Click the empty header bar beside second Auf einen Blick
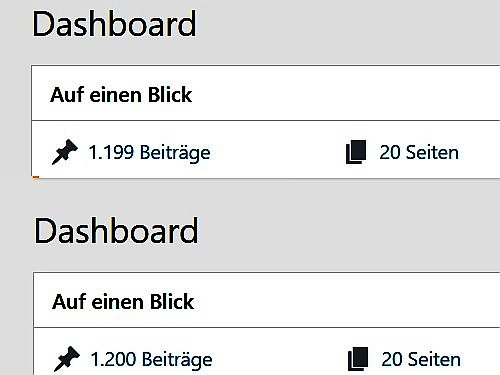 point(348,300)
